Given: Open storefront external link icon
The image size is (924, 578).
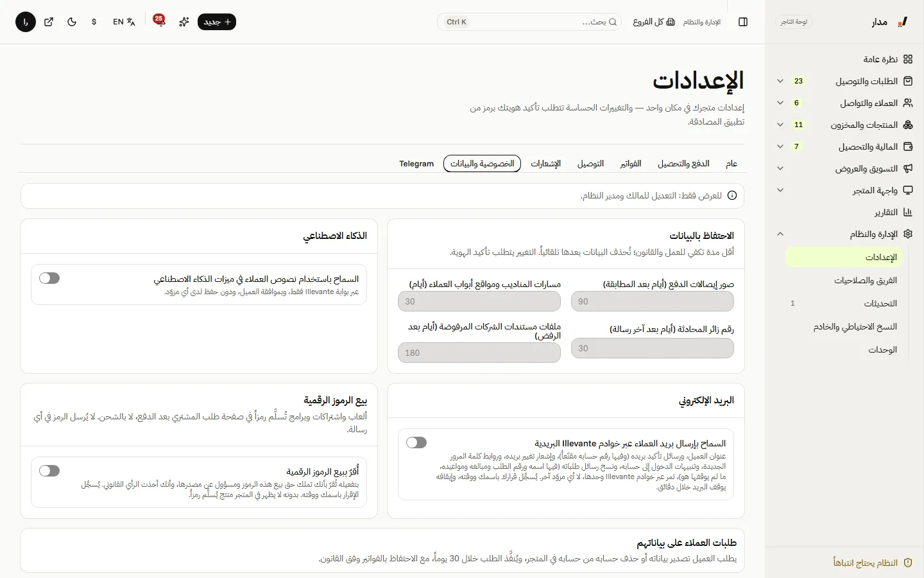Looking at the screenshot, I should pos(49,22).
